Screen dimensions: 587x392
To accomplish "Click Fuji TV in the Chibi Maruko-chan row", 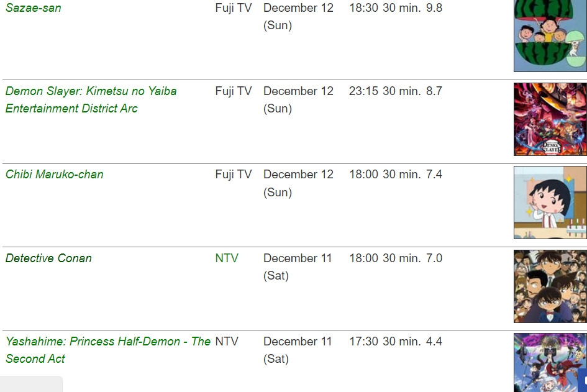I will [x=234, y=175].
